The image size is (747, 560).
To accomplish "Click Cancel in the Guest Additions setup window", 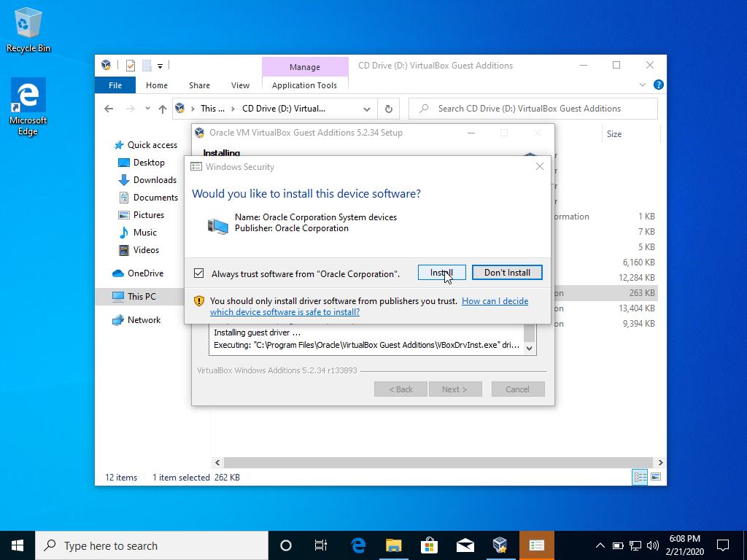I will 518,389.
